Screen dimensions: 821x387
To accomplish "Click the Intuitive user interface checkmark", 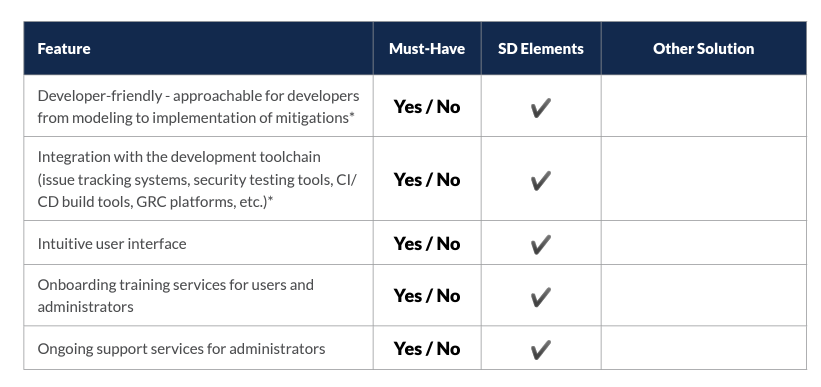I will 541,245.
